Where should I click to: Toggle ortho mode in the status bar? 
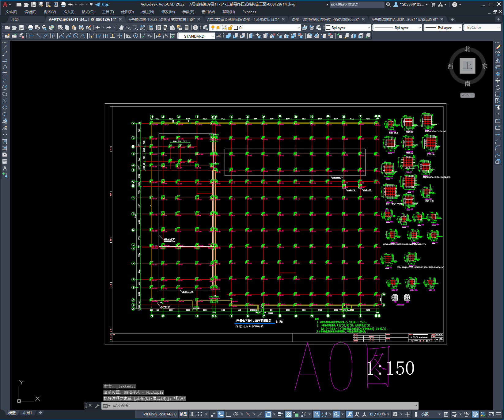click(229, 414)
